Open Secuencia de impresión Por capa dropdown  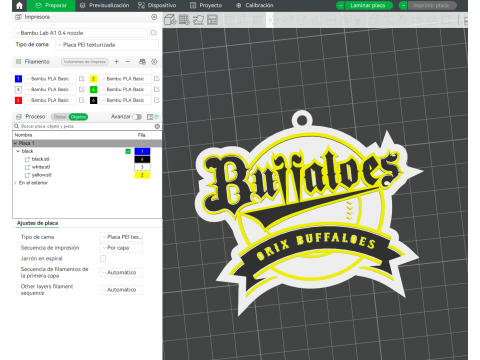(x=121, y=248)
